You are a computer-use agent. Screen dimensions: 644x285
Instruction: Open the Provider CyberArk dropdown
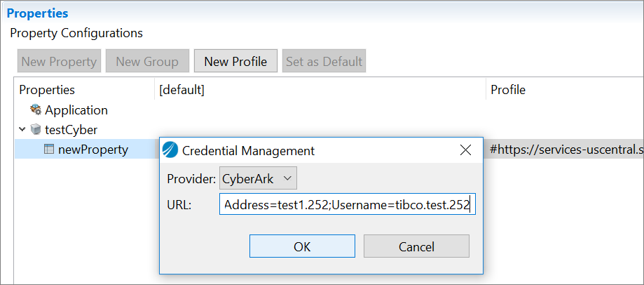[258, 178]
